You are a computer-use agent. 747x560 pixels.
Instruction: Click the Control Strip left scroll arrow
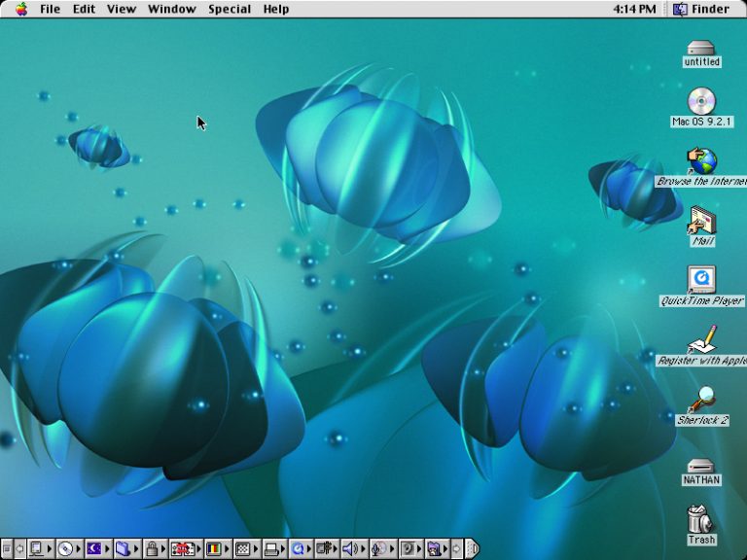[20, 548]
